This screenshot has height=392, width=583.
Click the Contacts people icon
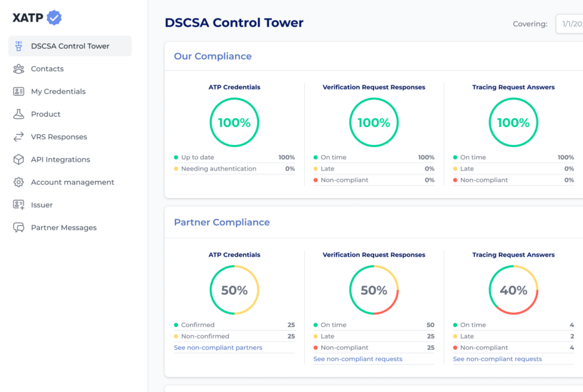click(x=19, y=69)
